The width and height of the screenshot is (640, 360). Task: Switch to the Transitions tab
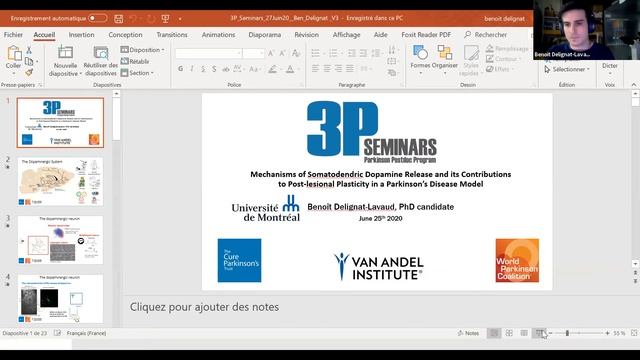pyautogui.click(x=172, y=35)
